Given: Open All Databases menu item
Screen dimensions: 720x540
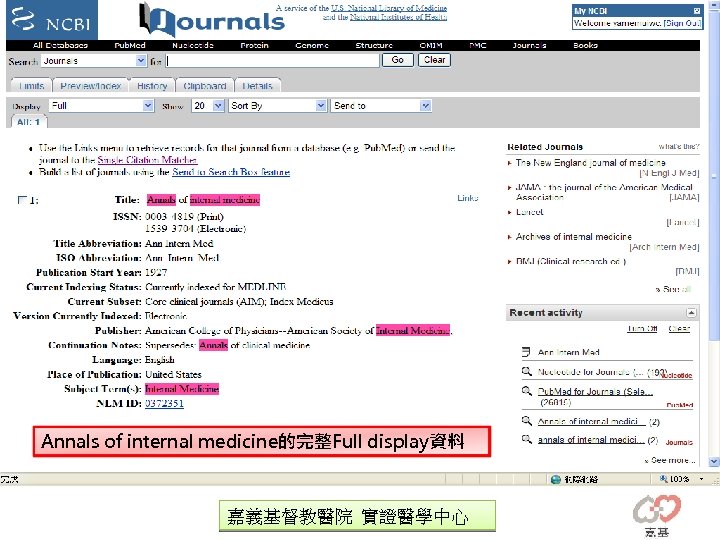Looking at the screenshot, I should tap(60, 45).
